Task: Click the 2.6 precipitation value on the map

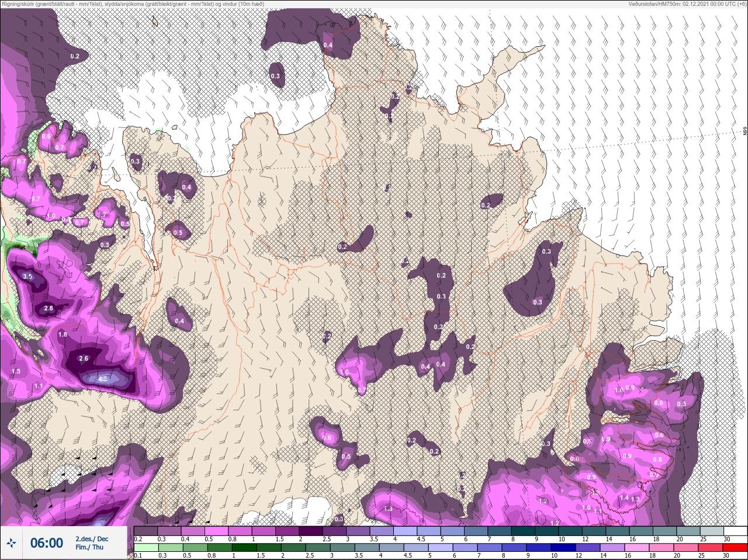Action: pos(83,359)
